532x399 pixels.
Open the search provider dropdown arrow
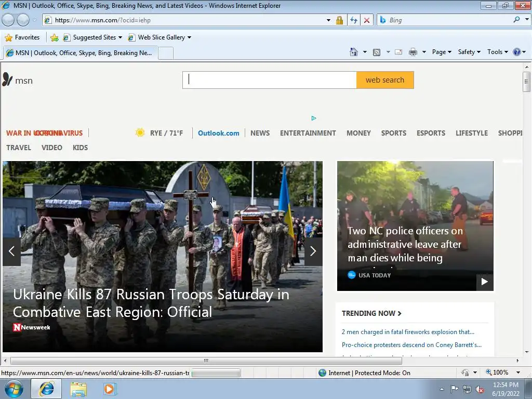tap(527, 20)
